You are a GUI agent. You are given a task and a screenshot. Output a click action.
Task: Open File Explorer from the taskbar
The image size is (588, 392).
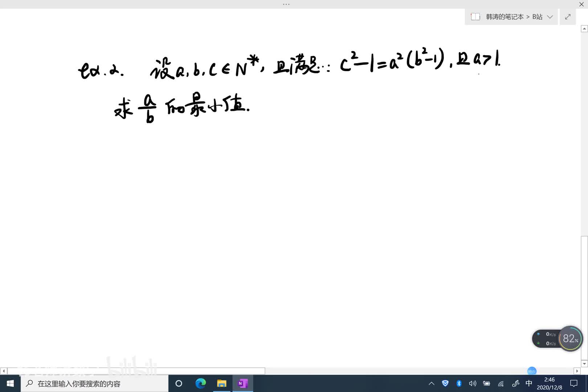[x=221, y=383]
